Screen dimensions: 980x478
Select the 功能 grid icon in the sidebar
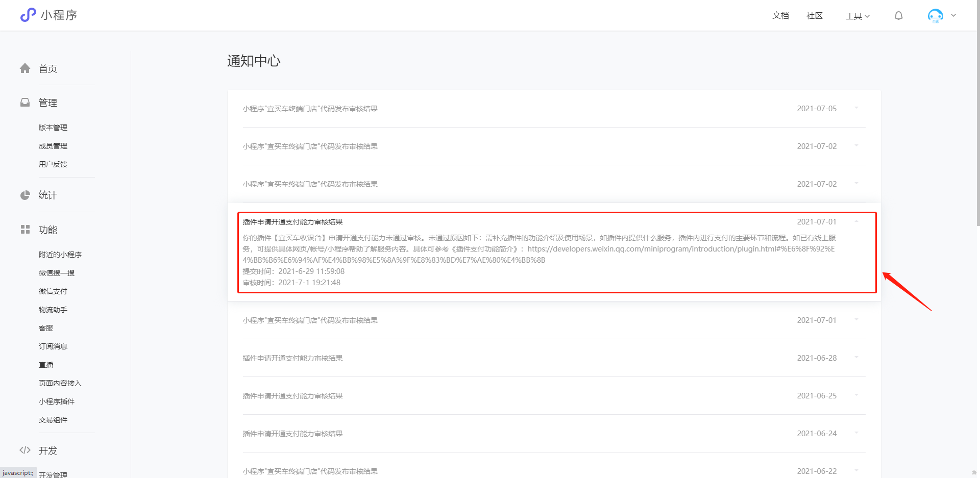coord(25,230)
